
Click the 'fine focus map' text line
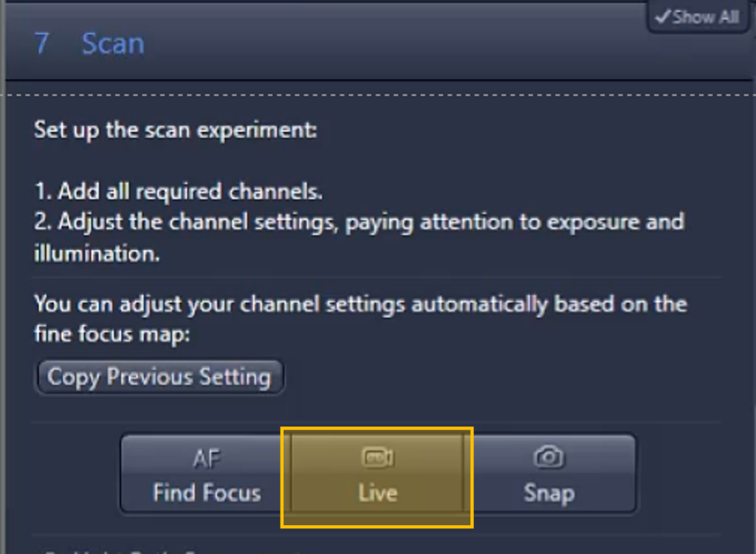pos(112,334)
